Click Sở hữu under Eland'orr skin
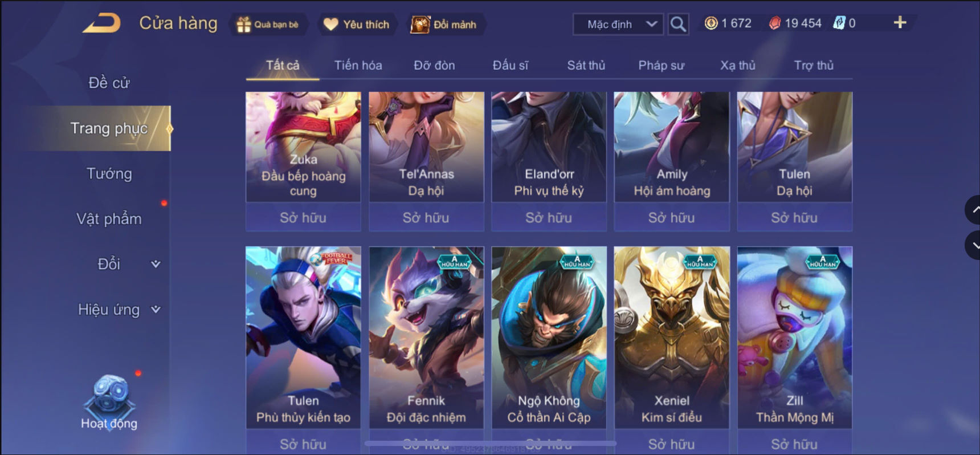Screen dimensions: 980x455 549,217
